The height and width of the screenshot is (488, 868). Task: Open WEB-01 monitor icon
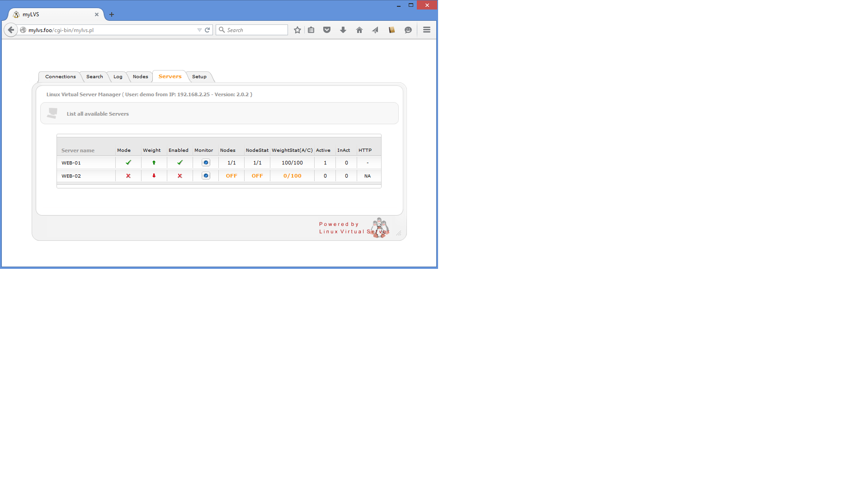(206, 163)
